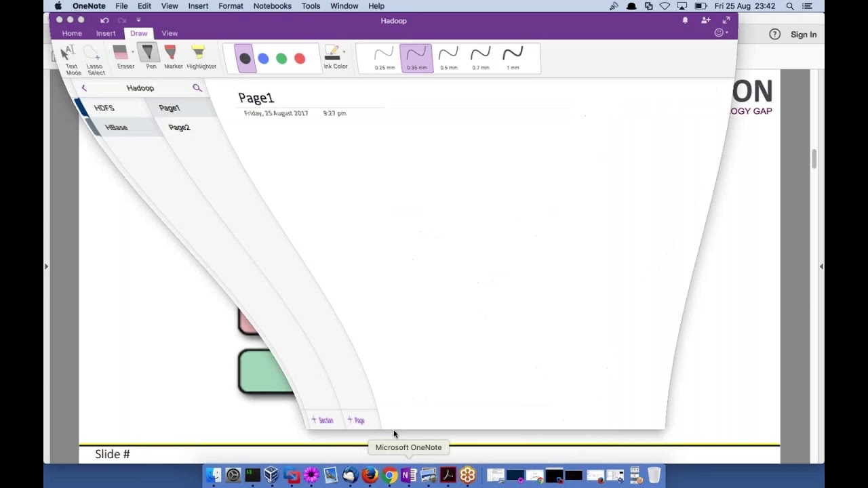
Task: Choose the Lasso Select tool
Action: tap(95, 60)
